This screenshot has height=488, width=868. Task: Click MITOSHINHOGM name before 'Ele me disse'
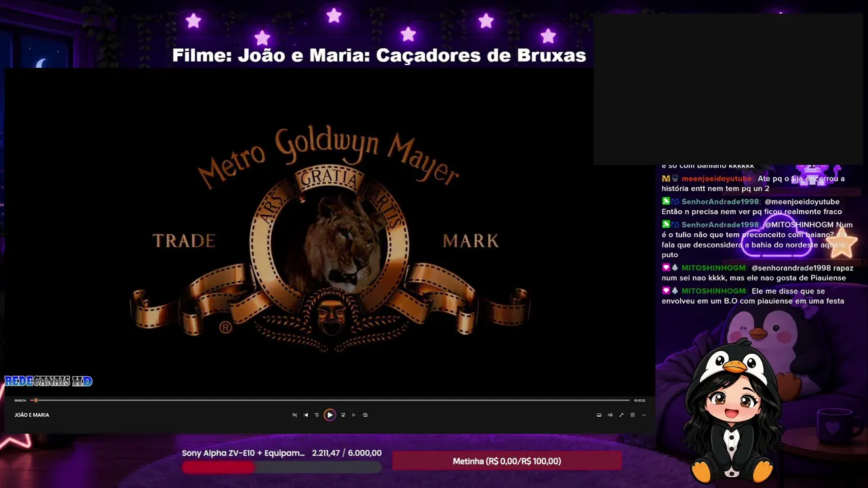[x=714, y=291]
